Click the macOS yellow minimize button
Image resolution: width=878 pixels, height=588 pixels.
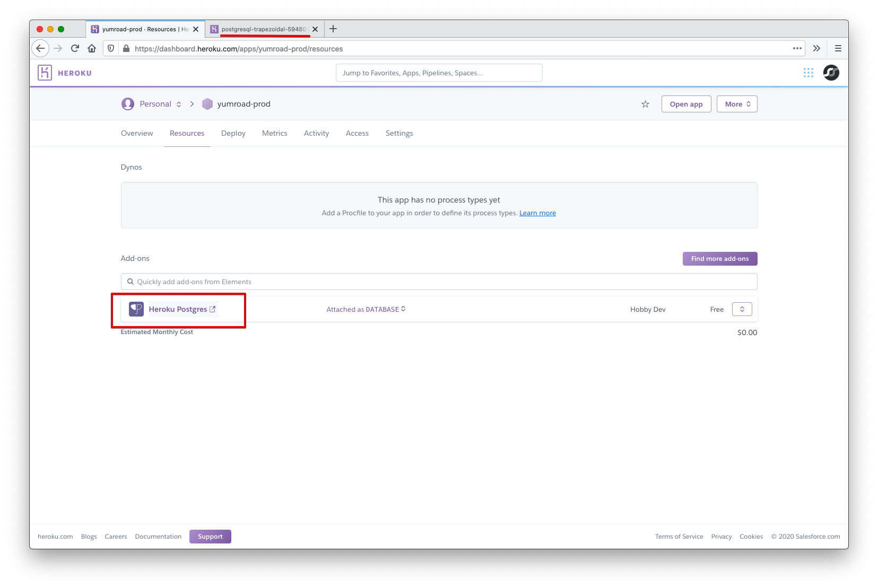coord(50,29)
